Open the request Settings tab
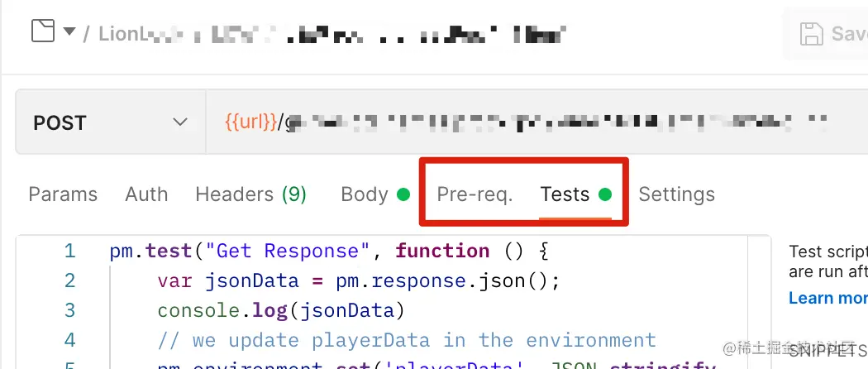This screenshot has height=369, width=868. point(676,194)
